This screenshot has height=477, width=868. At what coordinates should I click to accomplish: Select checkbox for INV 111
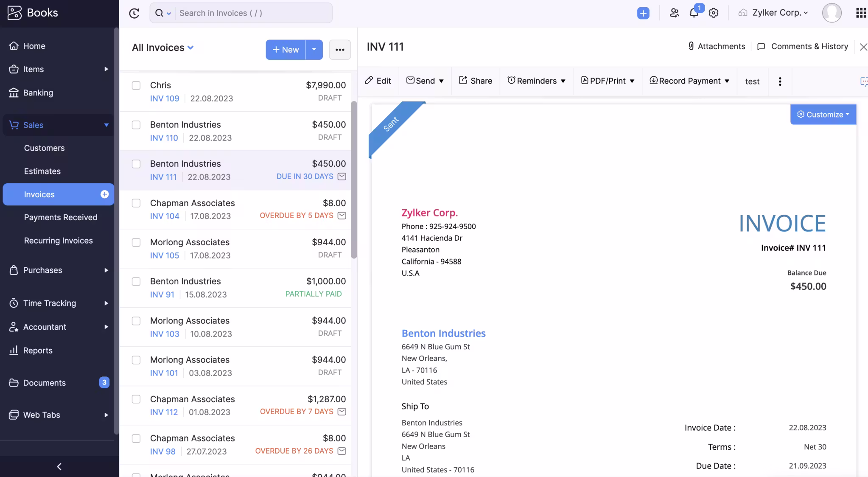click(x=136, y=164)
